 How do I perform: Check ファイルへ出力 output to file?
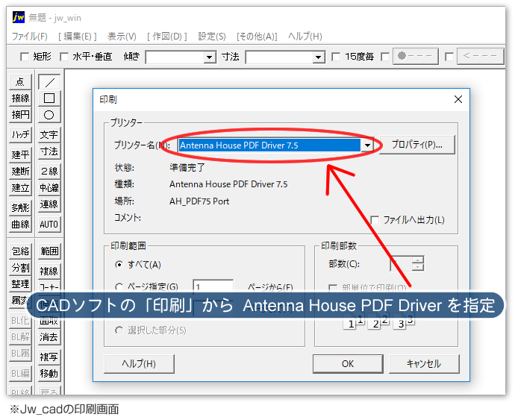coord(375,220)
